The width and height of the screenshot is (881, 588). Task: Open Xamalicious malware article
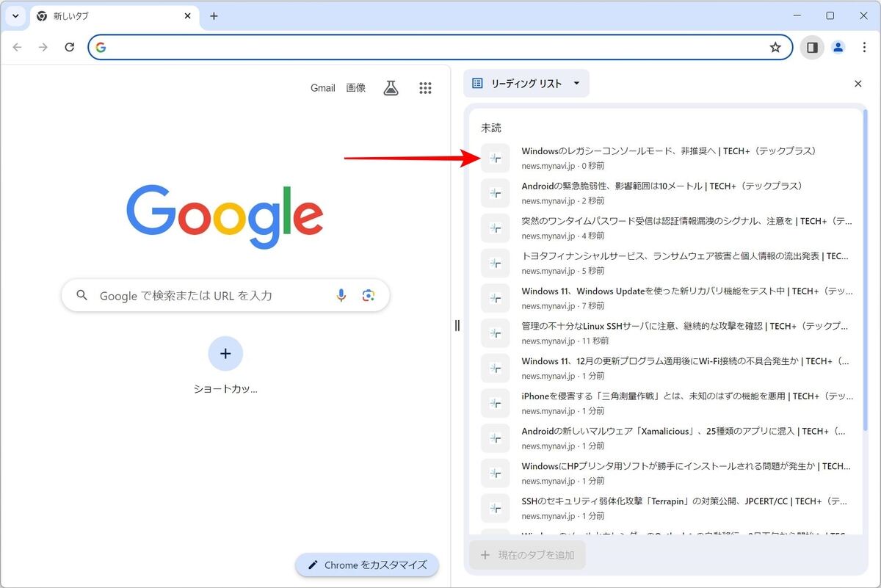pos(667,438)
